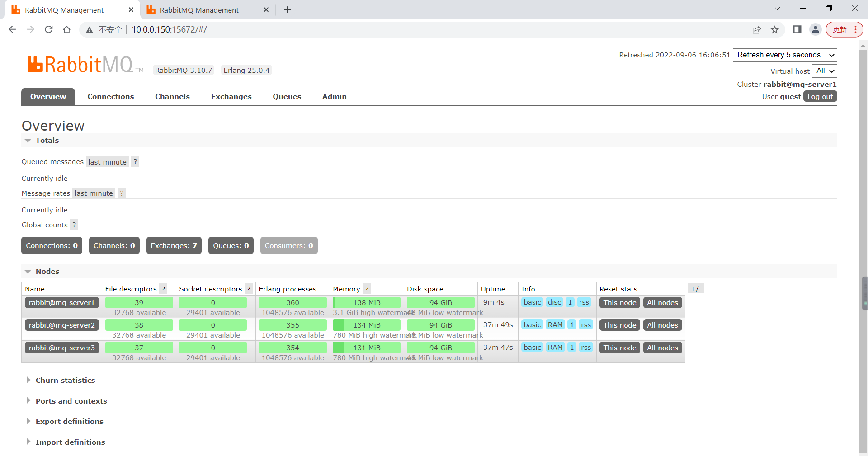Screen dimensions: 868x456
Task: Go back to the previous page
Action: coord(12,29)
